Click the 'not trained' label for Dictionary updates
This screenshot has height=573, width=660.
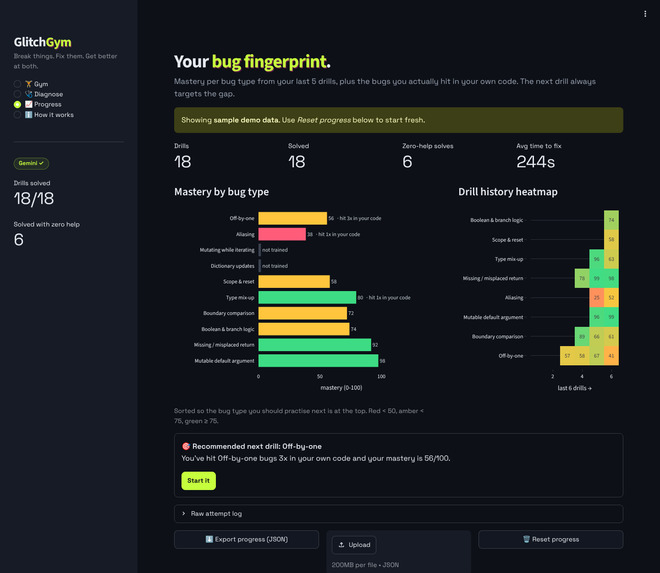click(x=275, y=266)
